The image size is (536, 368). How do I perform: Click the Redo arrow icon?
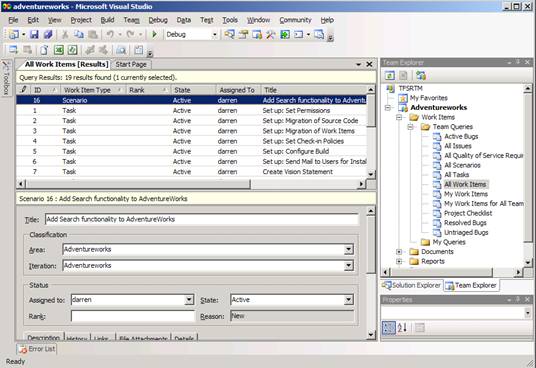coord(131,35)
